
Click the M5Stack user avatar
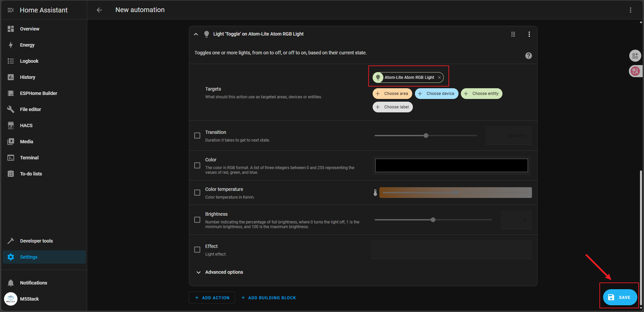[11, 299]
